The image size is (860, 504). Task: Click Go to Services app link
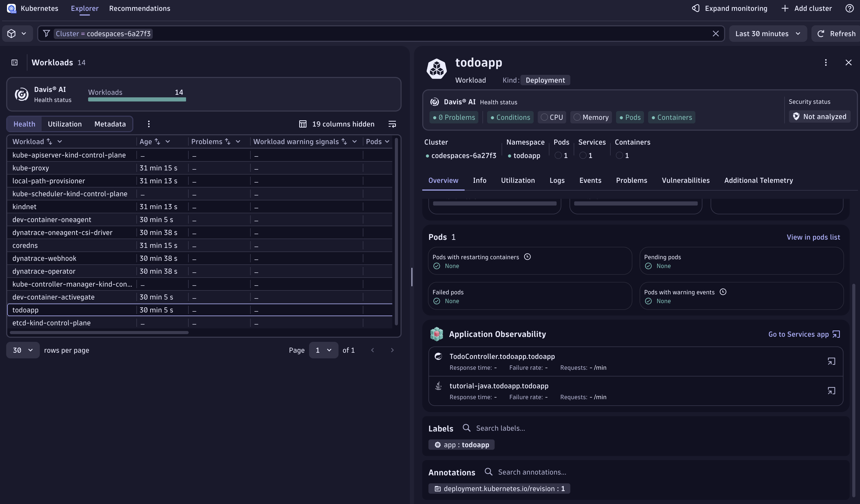click(804, 334)
